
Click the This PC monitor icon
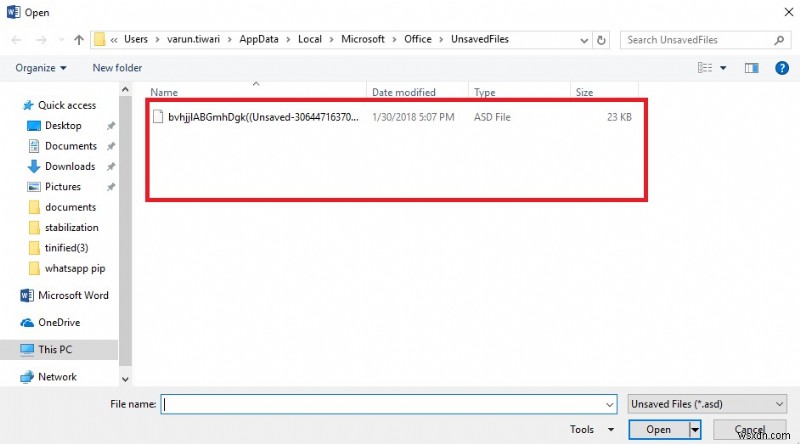pyautogui.click(x=27, y=350)
